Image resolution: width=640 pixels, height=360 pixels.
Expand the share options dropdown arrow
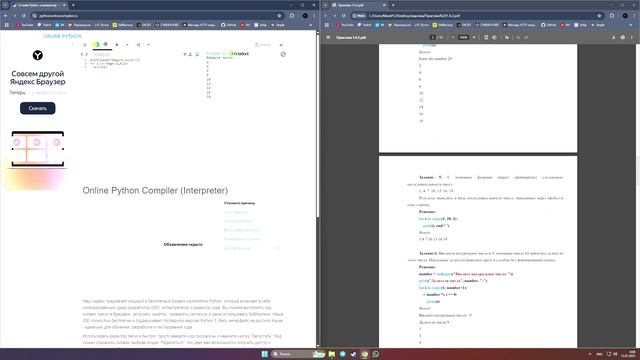point(148,45)
